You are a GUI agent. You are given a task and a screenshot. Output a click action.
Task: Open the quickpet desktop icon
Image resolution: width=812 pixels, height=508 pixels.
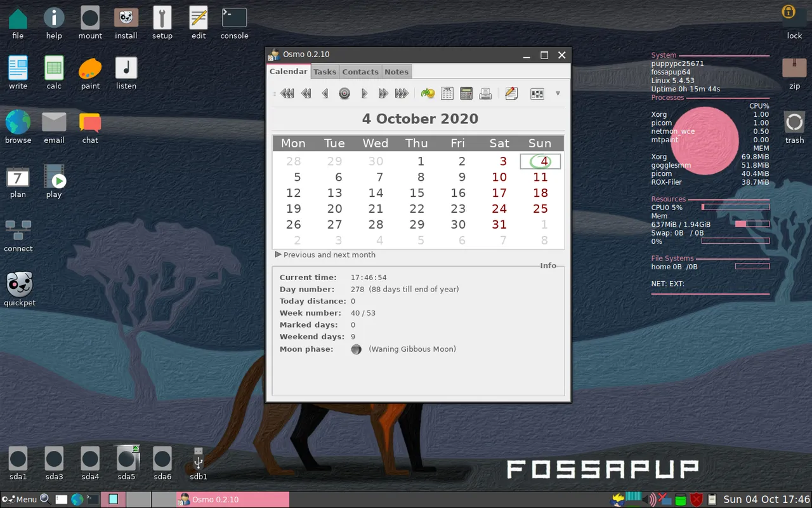click(x=19, y=290)
